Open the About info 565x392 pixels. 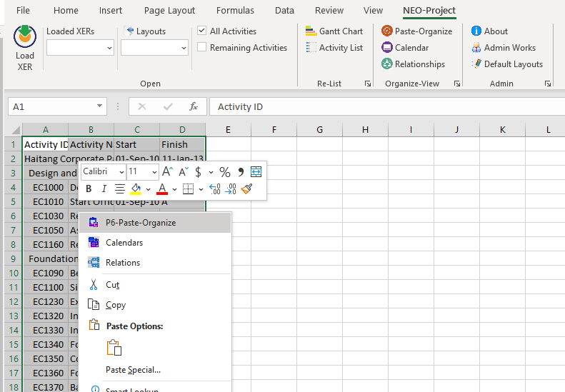pos(489,31)
